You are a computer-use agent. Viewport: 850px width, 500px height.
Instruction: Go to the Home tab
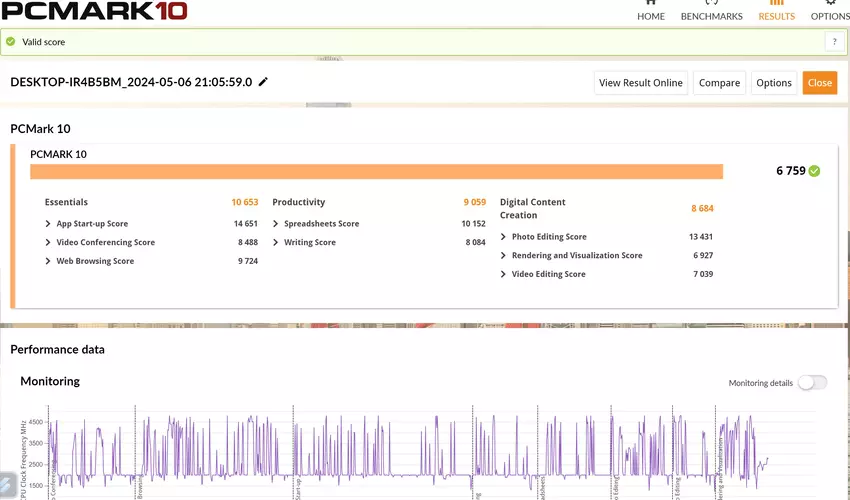coord(651,16)
